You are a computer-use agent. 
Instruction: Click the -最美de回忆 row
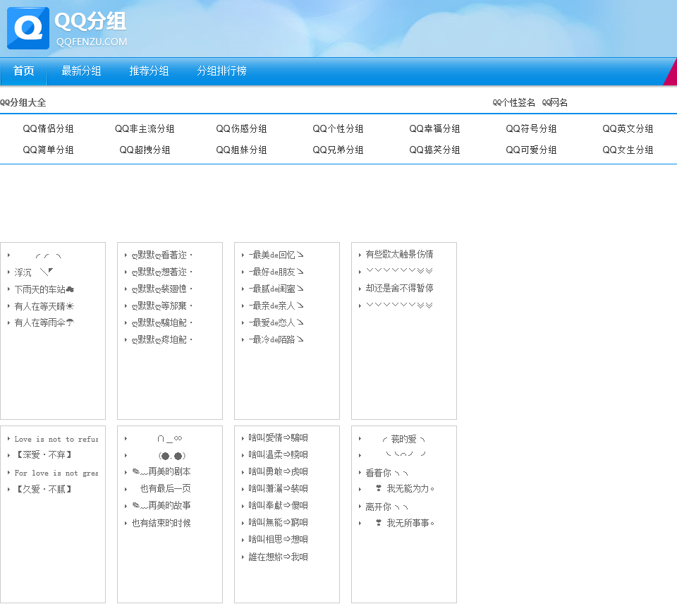276,255
